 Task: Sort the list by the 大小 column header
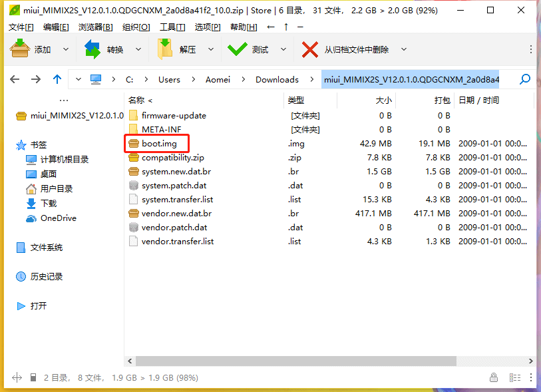pyautogui.click(x=383, y=100)
